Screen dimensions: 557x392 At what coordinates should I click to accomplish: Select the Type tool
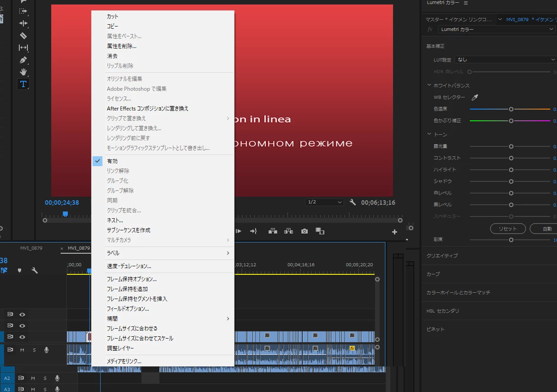tap(23, 84)
